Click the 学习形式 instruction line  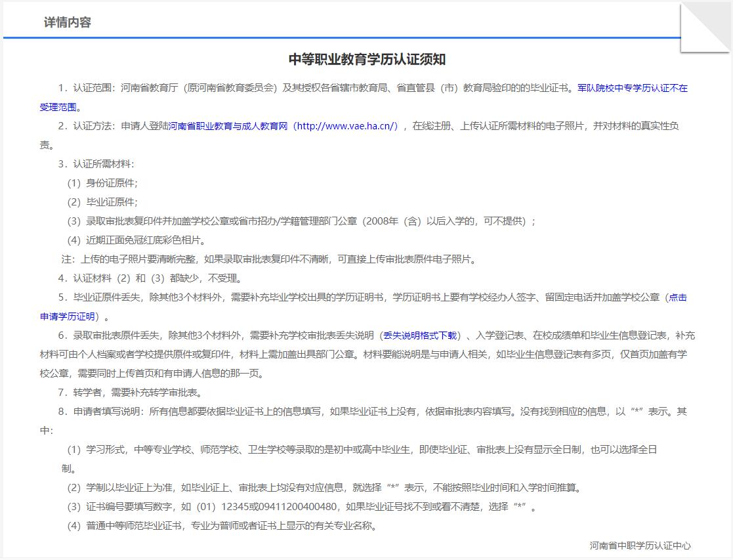tap(361, 450)
